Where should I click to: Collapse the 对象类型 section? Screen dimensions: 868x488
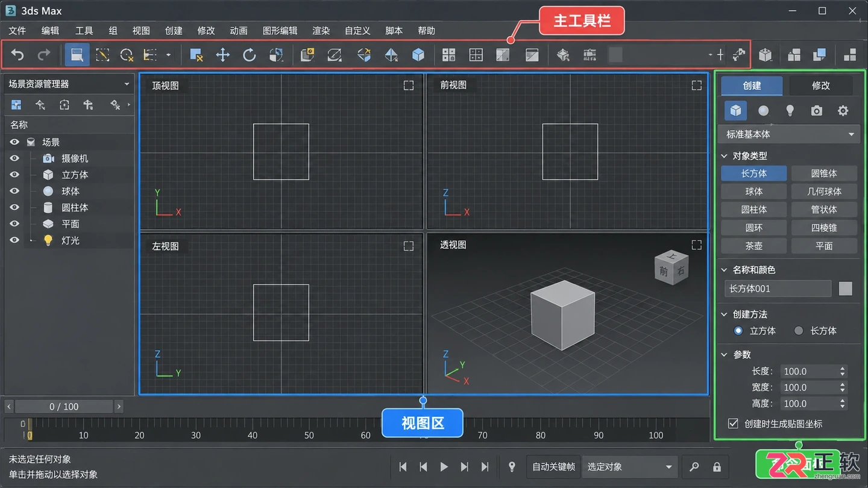pyautogui.click(x=725, y=156)
